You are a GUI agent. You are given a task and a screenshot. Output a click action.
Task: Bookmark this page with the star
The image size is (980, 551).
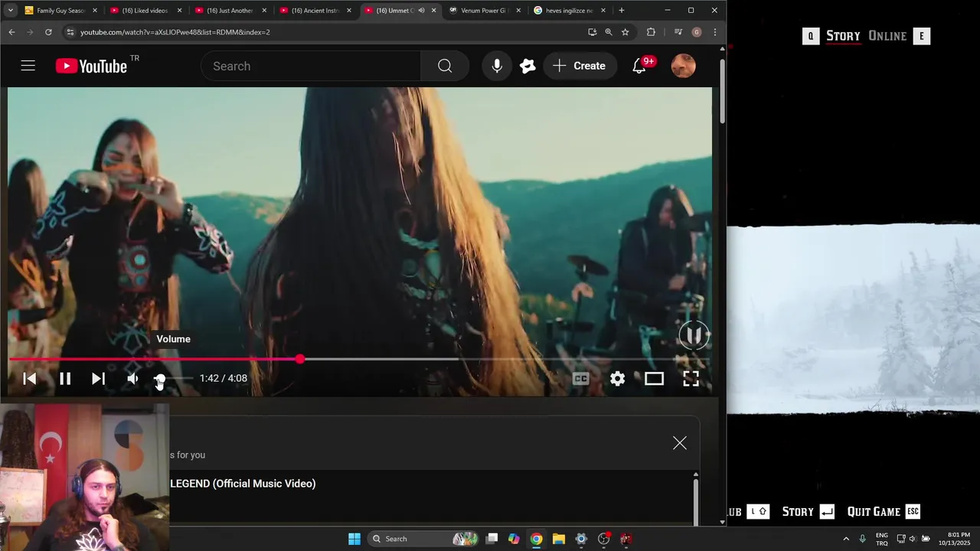(626, 32)
